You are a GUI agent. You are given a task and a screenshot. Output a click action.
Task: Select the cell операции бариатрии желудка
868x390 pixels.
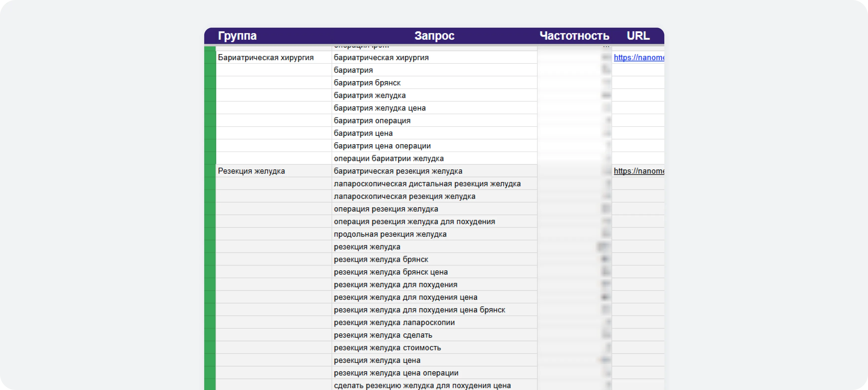(434, 159)
